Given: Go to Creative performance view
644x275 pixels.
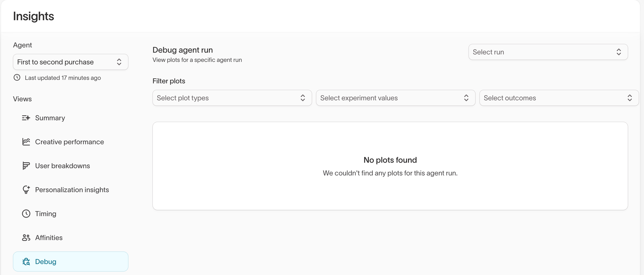Looking at the screenshot, I should click(69, 142).
